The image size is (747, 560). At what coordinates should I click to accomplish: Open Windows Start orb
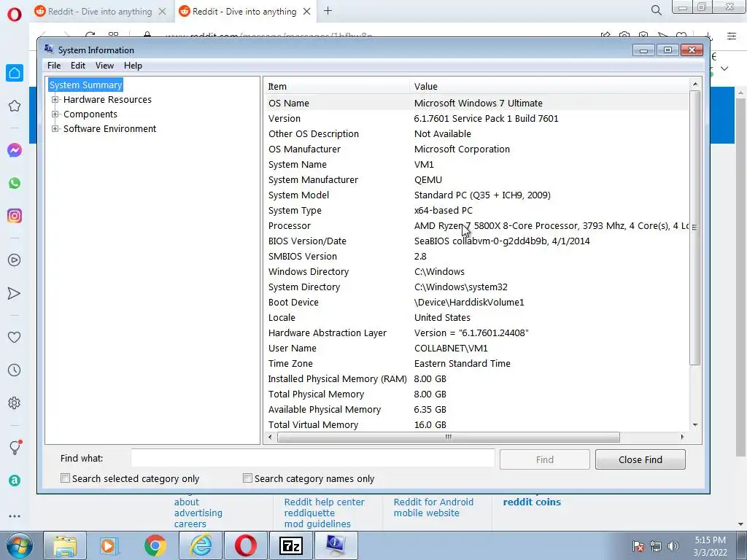[x=20, y=545]
